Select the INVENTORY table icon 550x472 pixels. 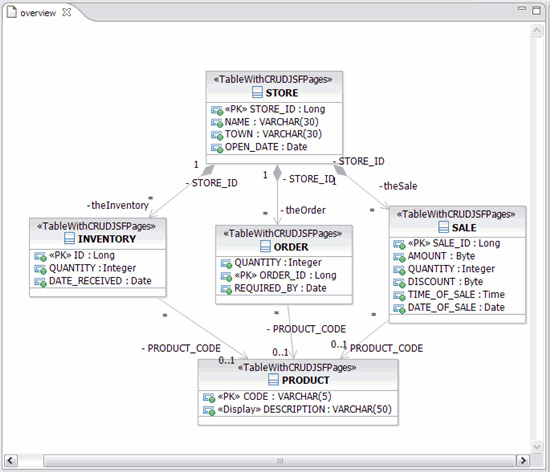point(69,238)
